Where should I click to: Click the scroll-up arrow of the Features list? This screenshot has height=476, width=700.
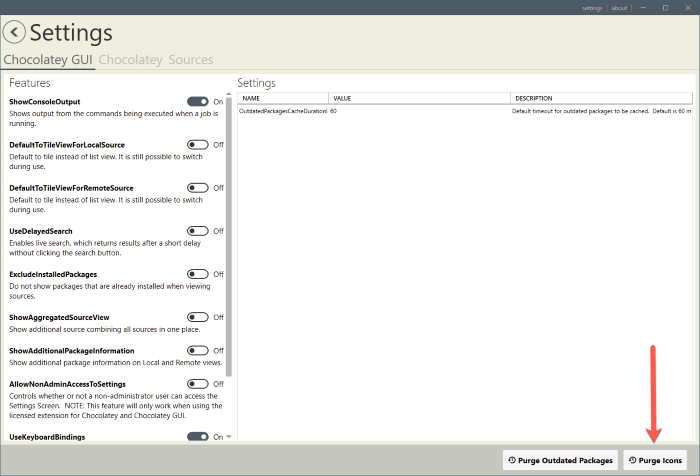click(x=229, y=94)
